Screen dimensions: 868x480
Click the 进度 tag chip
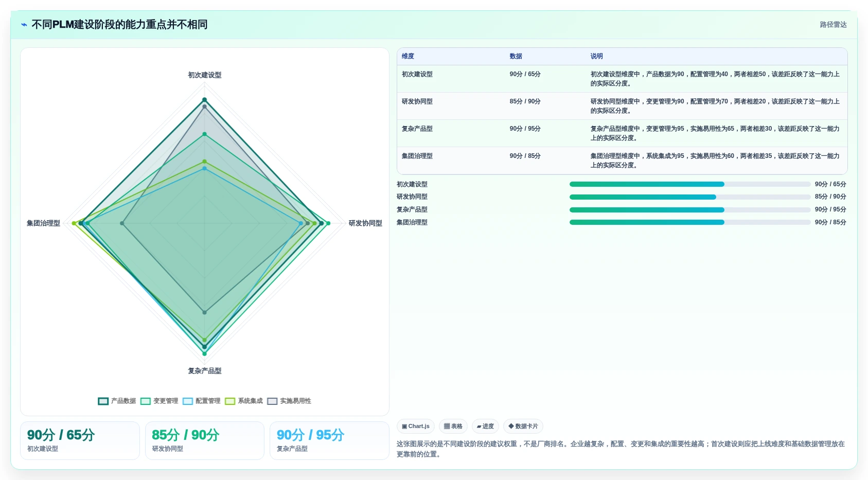(485, 426)
